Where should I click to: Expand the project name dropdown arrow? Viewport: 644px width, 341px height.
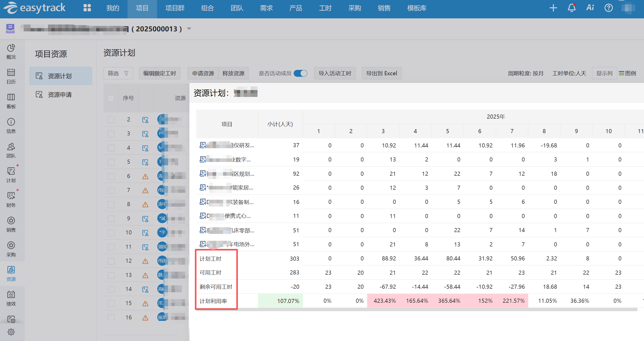[189, 29]
